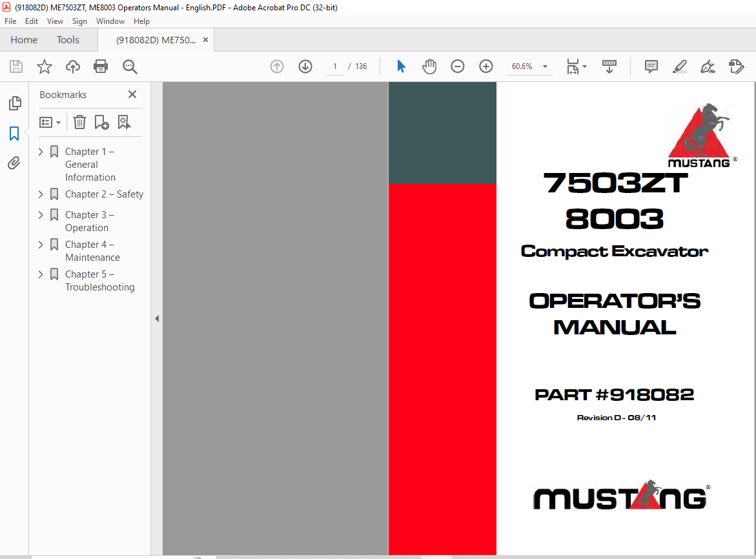Open fit page scrolling options icon
This screenshot has width=756, height=559.
(x=576, y=66)
